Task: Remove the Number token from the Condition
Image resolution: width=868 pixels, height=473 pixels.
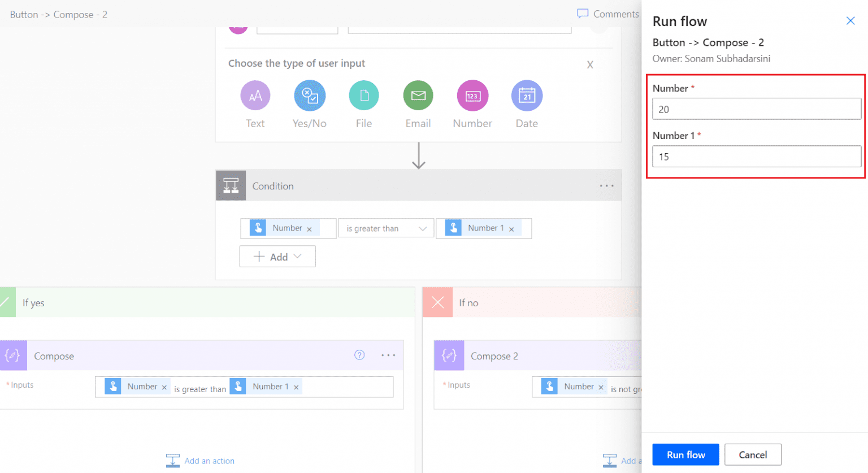Action: click(310, 228)
